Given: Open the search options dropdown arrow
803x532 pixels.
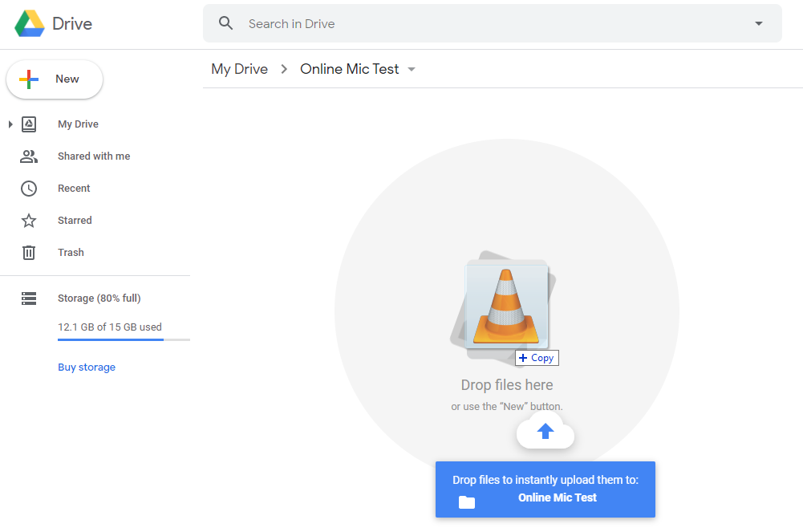Looking at the screenshot, I should (x=758, y=23).
